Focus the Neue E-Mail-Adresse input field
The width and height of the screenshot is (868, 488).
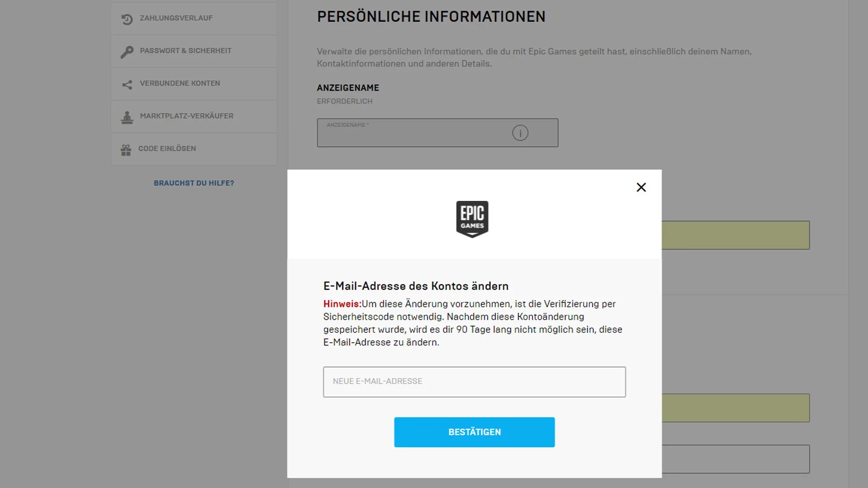474,382
